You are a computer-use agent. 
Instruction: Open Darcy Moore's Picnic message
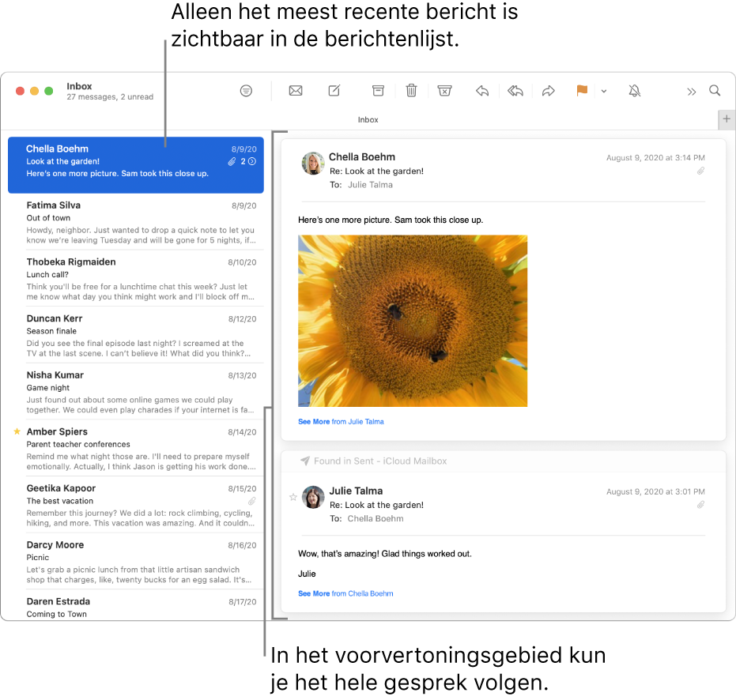tap(141, 562)
